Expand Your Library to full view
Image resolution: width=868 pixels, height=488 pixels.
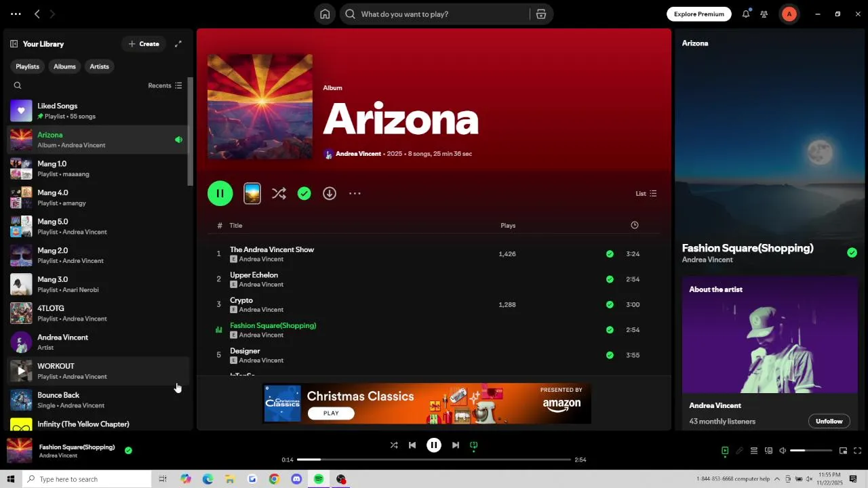tap(178, 44)
